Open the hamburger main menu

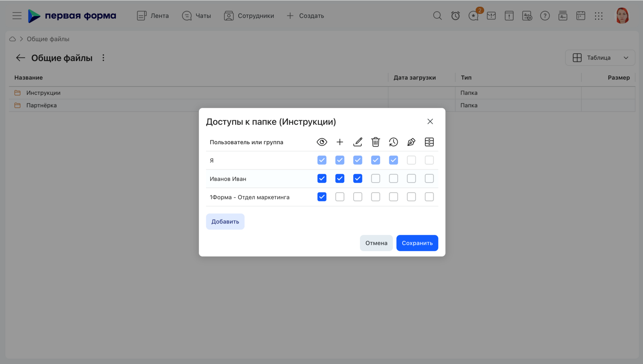tap(17, 16)
